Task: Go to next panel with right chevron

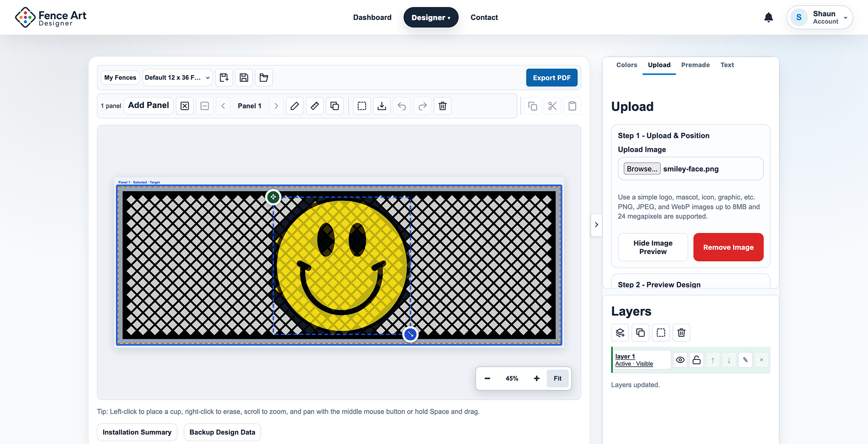Action: click(x=276, y=106)
